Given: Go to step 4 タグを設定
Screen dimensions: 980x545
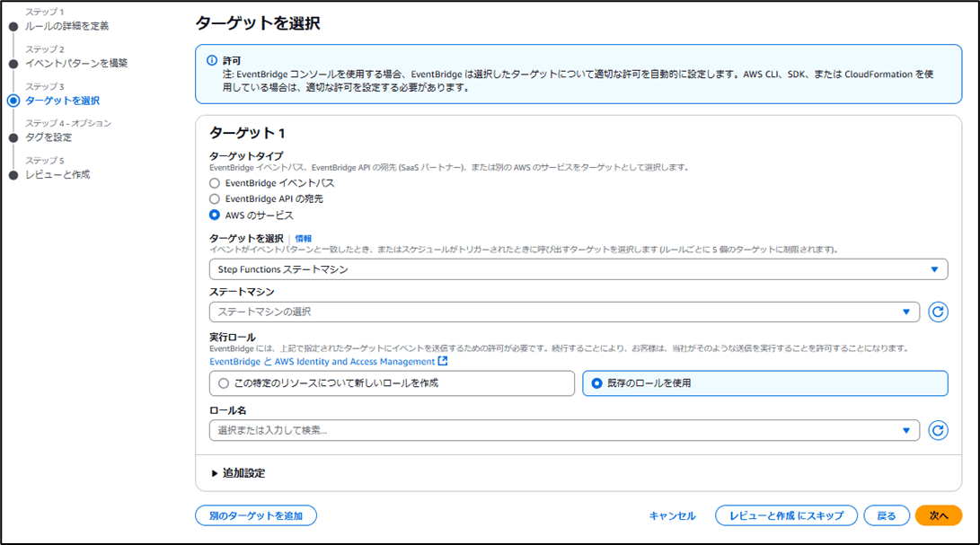Looking at the screenshot, I should tap(49, 137).
